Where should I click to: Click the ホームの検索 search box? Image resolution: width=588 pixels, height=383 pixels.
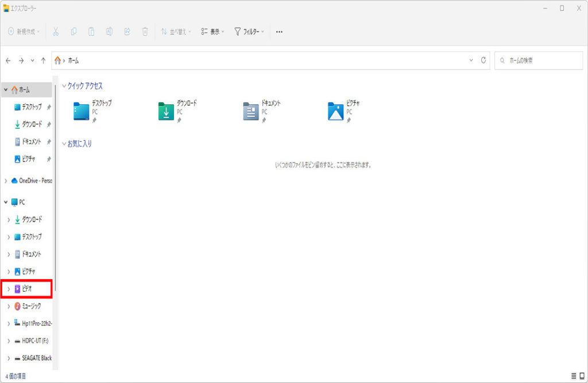point(538,60)
